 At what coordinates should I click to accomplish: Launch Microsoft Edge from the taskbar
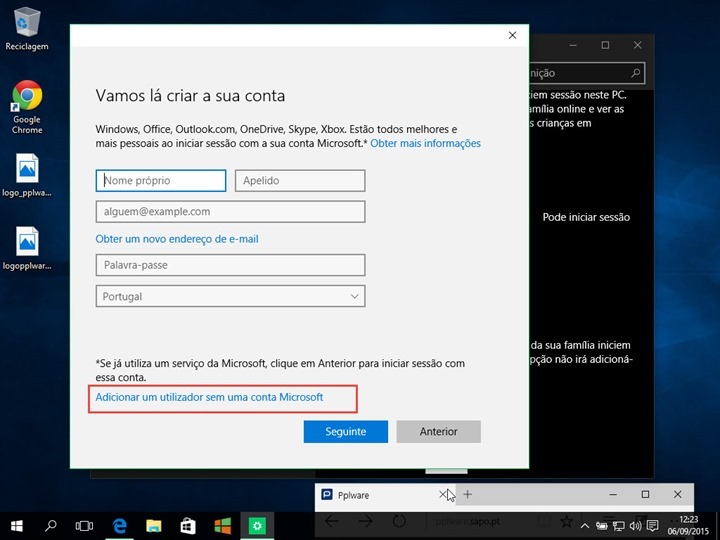pyautogui.click(x=119, y=526)
